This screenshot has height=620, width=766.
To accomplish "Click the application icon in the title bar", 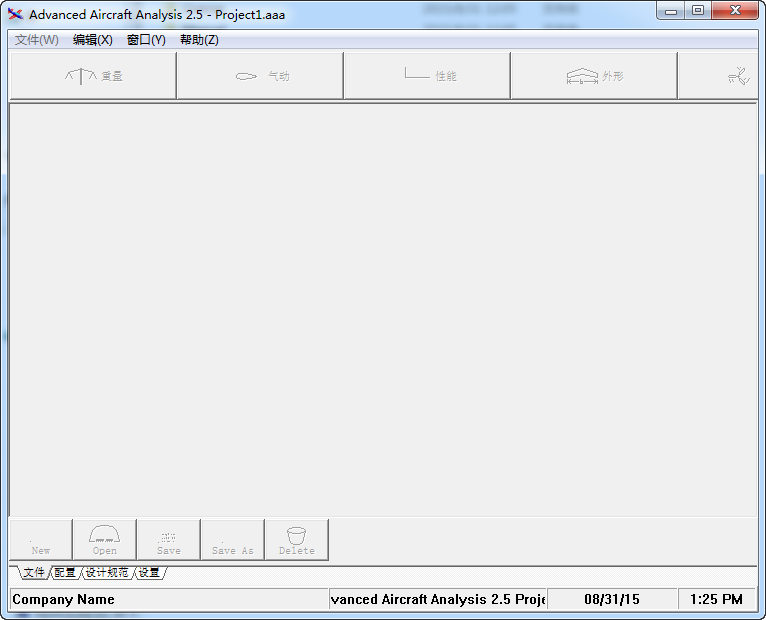I will tap(15, 15).
